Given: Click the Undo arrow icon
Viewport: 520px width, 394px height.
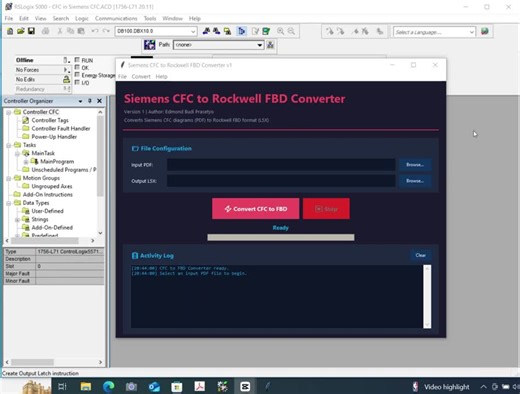Looking at the screenshot, I should click(x=95, y=31).
